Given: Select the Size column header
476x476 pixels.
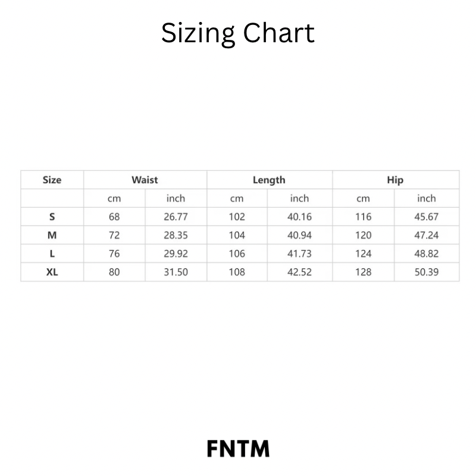Looking at the screenshot, I should 52,180.
